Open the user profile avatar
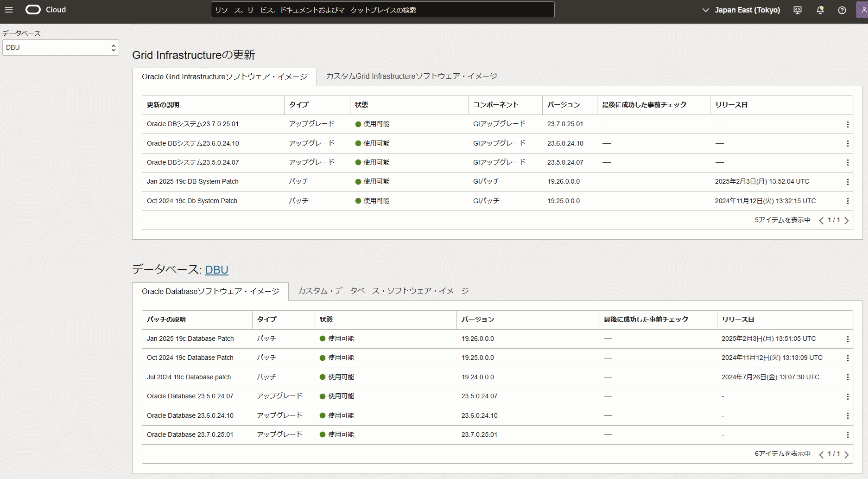868x479 pixels. point(862,10)
